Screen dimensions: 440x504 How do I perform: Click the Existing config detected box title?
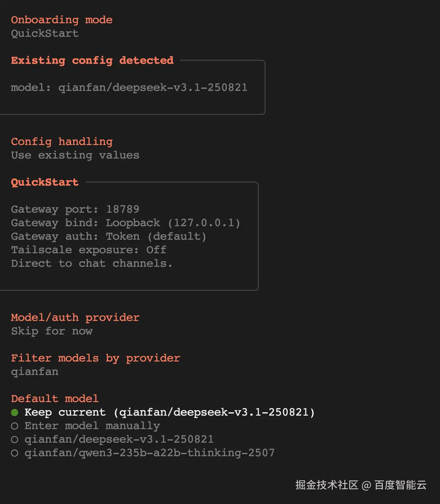point(92,60)
